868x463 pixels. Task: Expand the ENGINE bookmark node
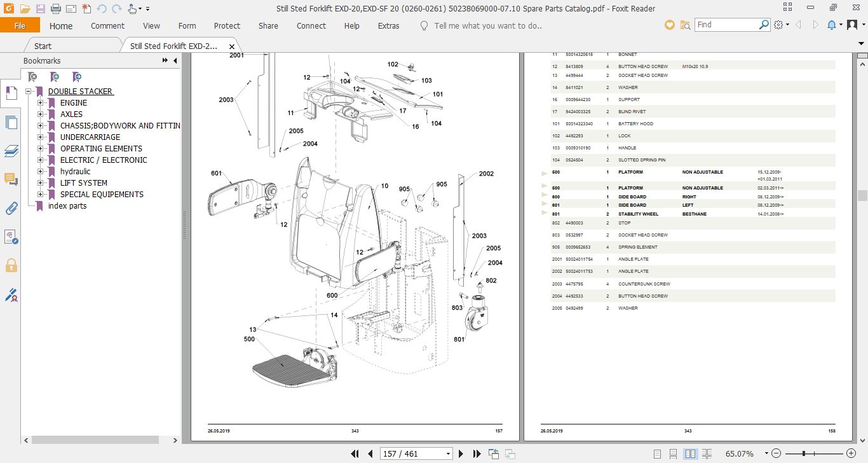pyautogui.click(x=40, y=103)
